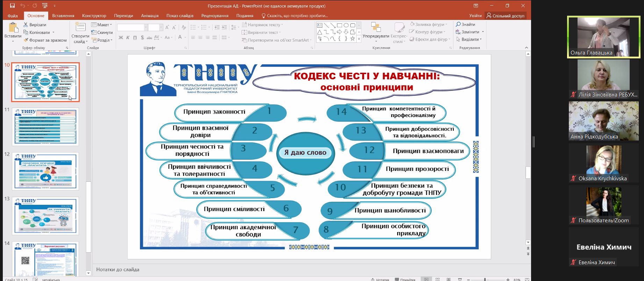Pick the oval shape in shapes gallery
This screenshot has height=281, width=644.
pos(346,25)
